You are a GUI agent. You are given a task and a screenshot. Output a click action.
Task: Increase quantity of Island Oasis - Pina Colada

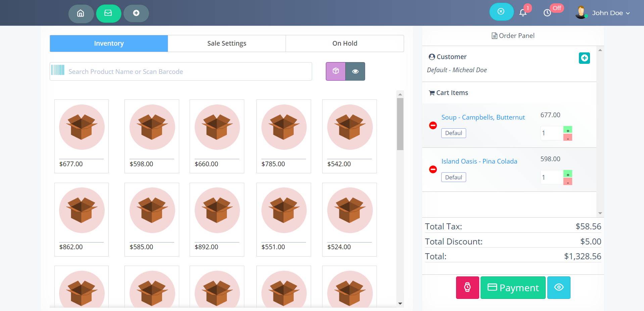point(567,174)
